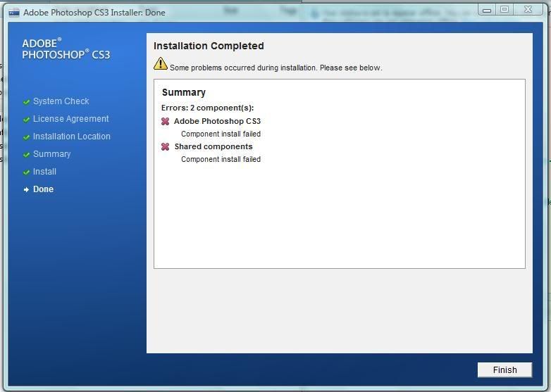This screenshot has width=551, height=392.
Task: Select the System Check step label
Action: coord(61,101)
